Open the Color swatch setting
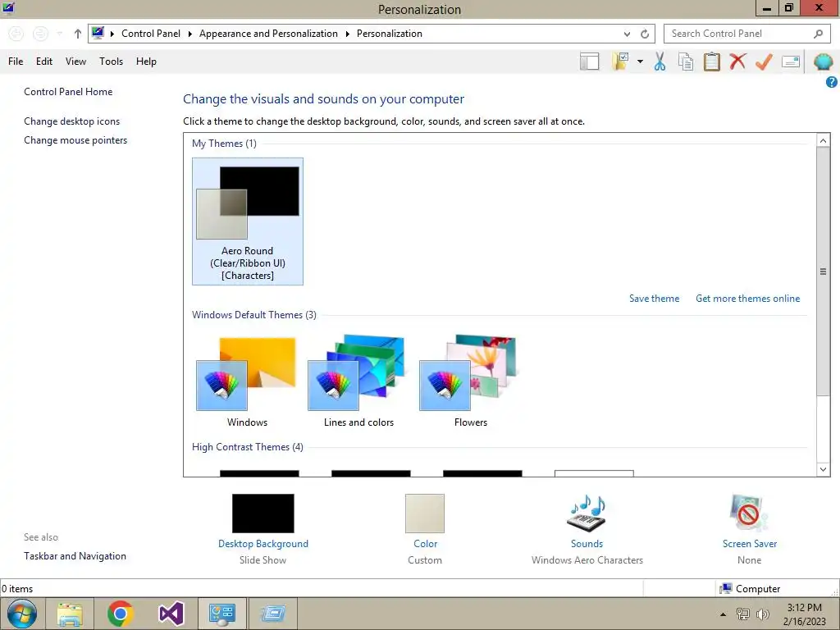The height and width of the screenshot is (630, 840). pos(425,514)
